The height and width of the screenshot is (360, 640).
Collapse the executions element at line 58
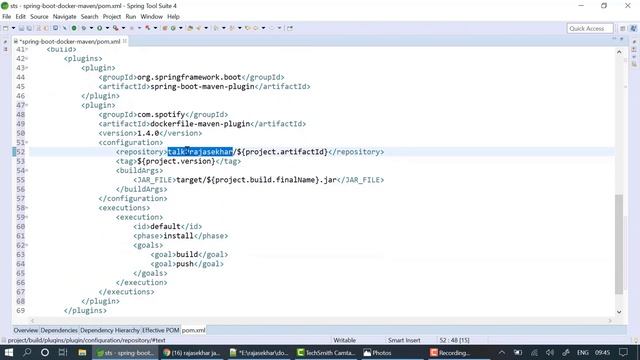[27, 208]
